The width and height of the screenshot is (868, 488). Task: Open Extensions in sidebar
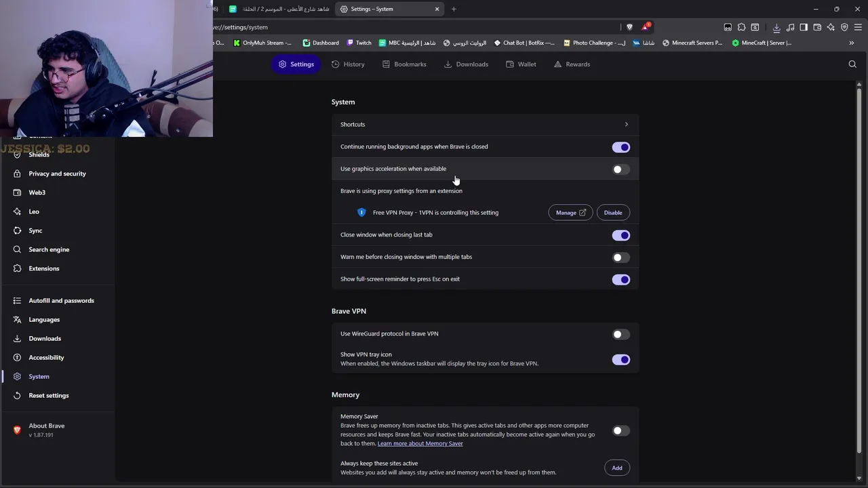click(44, 268)
